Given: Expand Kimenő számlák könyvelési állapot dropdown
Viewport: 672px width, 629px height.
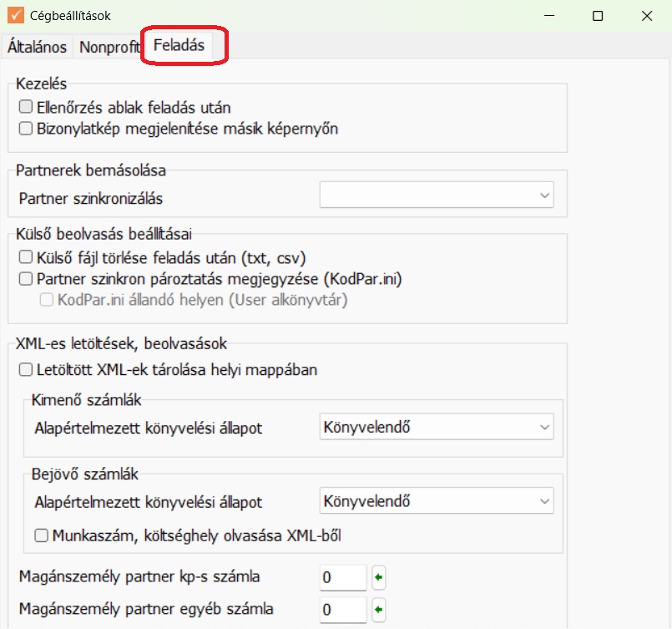Looking at the screenshot, I should 437,428.
